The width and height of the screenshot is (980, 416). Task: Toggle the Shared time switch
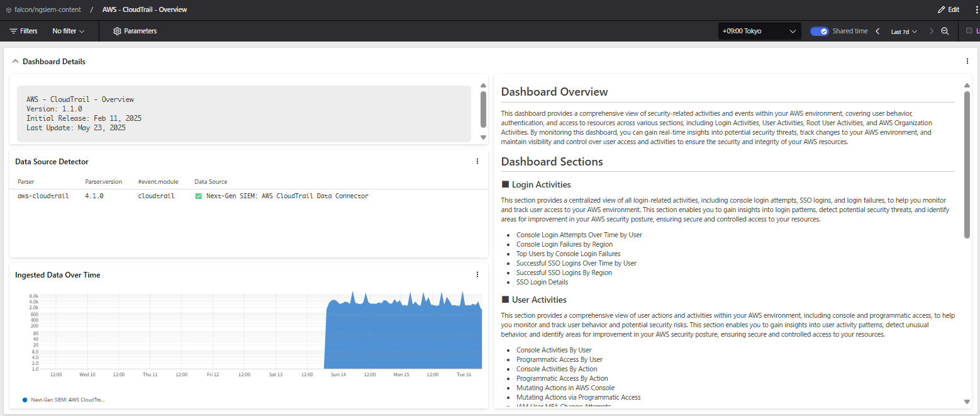(819, 31)
